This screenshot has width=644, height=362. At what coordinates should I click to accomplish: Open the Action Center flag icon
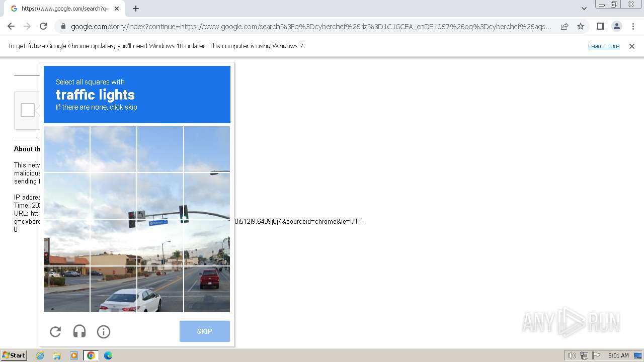coord(596,355)
